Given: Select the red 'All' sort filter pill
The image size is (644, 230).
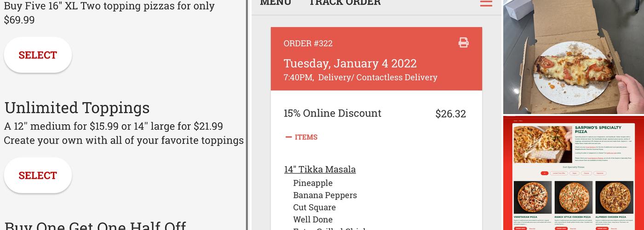Looking at the screenshot, I should pyautogui.click(x=545, y=173).
